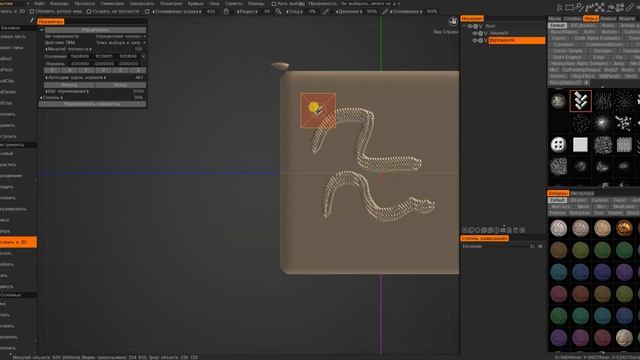Click the first Основание coordinate field

[80, 56]
